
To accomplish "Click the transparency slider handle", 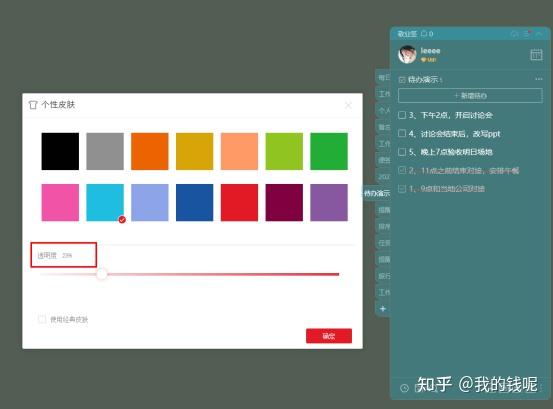I will [x=102, y=274].
